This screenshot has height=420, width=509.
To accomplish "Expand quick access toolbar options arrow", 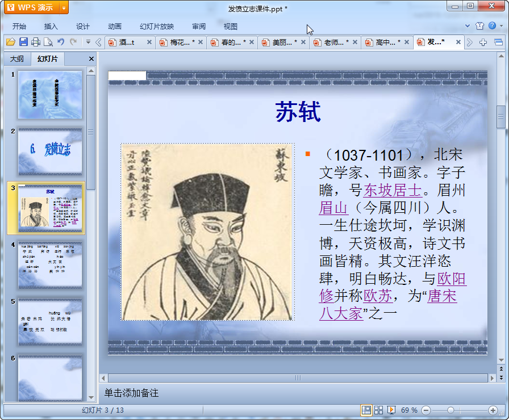I will click(88, 42).
